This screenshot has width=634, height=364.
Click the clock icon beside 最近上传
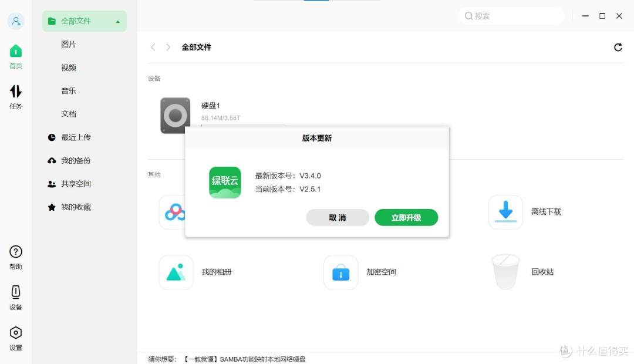52,137
